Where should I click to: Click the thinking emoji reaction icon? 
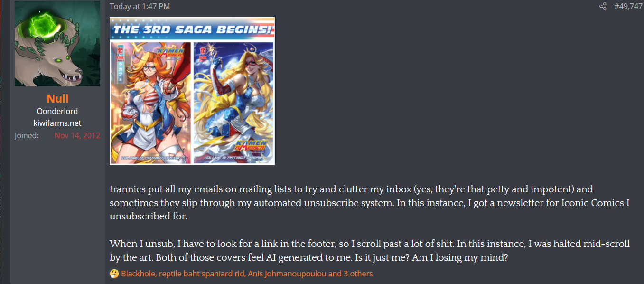[x=114, y=274]
